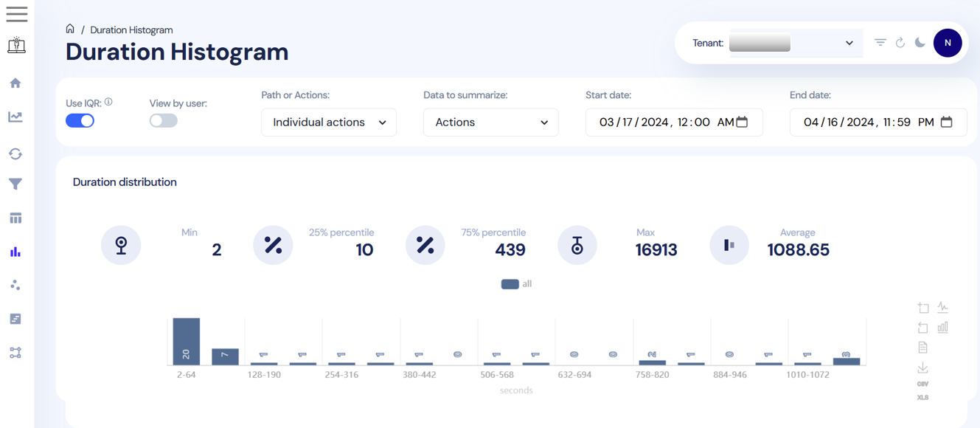
Task: Open the table view sidebar icon
Action: [x=15, y=218]
